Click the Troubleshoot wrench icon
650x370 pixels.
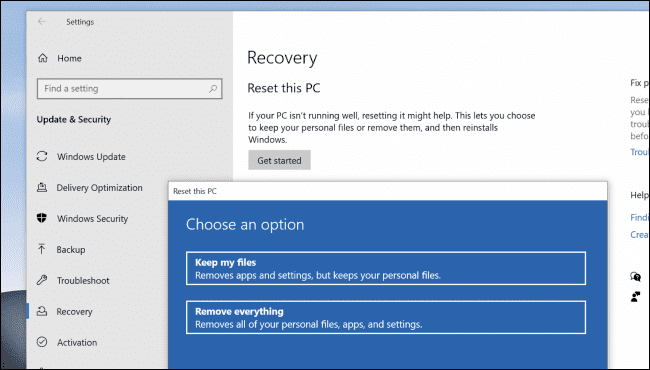pos(42,280)
